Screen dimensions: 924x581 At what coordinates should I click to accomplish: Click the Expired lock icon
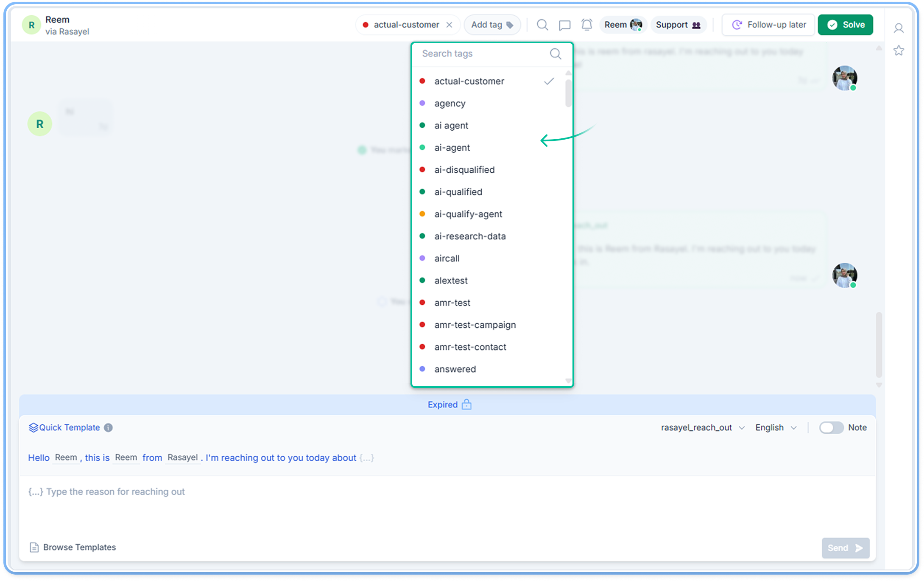coord(466,404)
